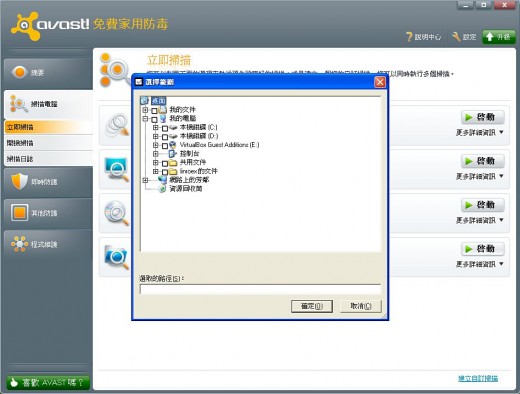The image size is (520, 394).
Task: Click the 網路上的芳鄰 network icon
Action: point(163,180)
